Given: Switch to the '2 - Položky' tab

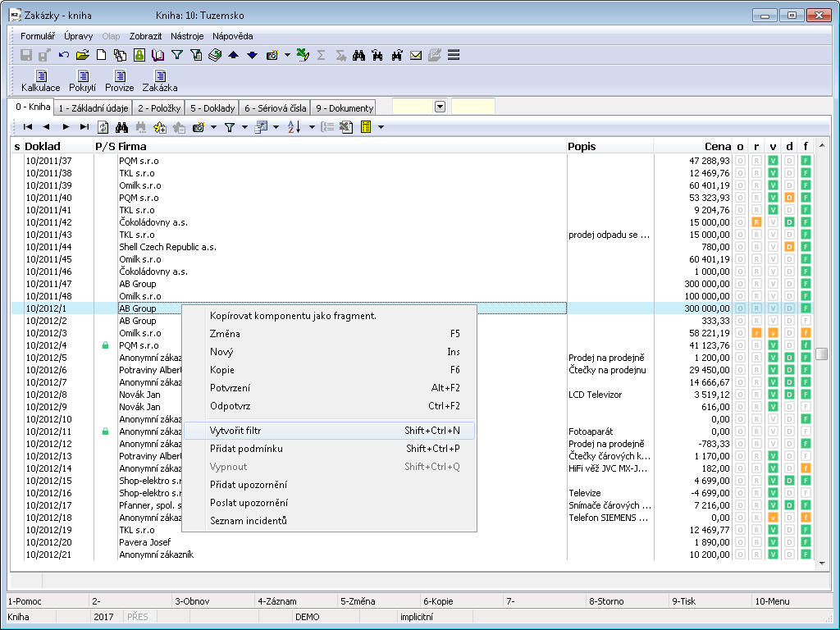Looking at the screenshot, I should coord(159,107).
